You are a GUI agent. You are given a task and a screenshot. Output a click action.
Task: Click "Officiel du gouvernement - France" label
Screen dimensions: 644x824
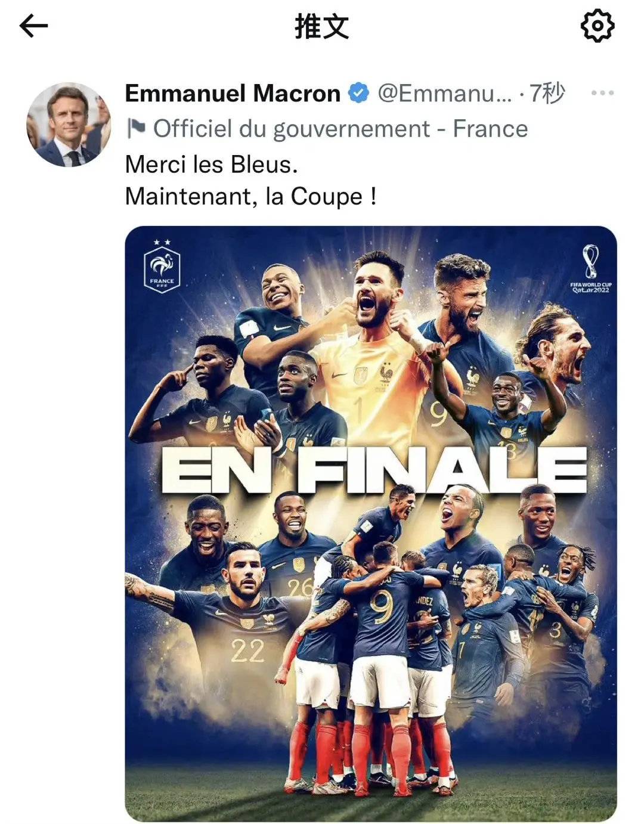pyautogui.click(x=340, y=128)
